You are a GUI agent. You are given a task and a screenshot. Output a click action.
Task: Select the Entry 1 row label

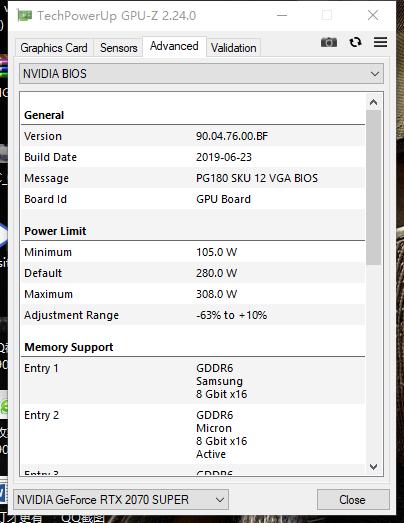pyautogui.click(x=41, y=368)
